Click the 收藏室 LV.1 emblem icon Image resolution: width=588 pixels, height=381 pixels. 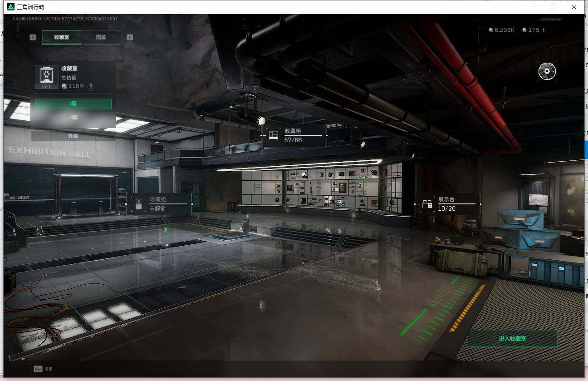click(46, 75)
